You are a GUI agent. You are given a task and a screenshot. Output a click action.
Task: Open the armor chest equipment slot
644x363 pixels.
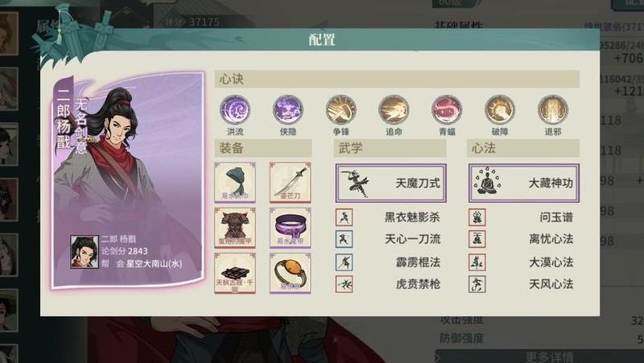tap(235, 228)
